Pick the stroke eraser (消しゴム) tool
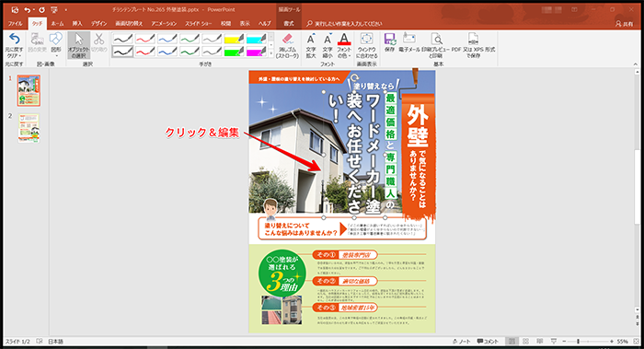The height and width of the screenshot is (349, 644). point(288,45)
